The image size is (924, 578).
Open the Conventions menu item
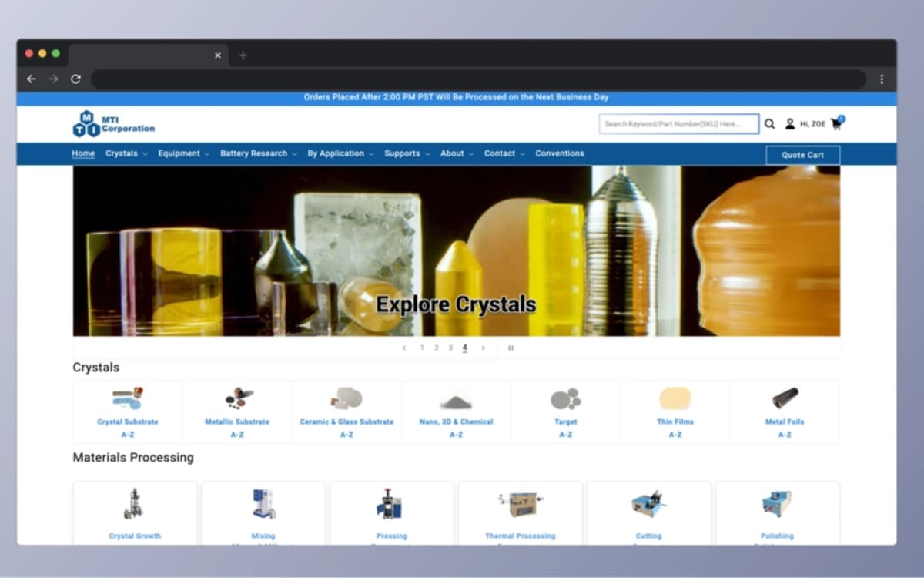560,153
